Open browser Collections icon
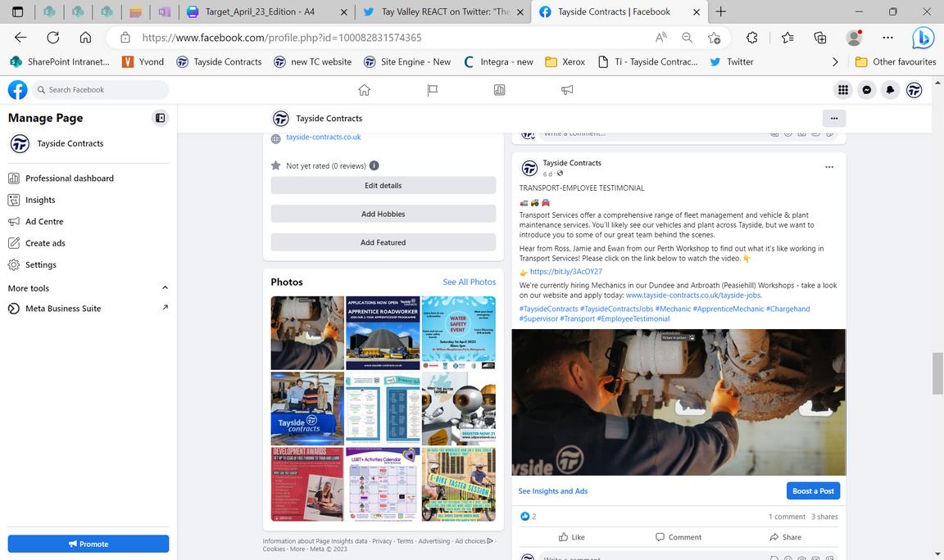Screen dimensions: 944x560 820,38
